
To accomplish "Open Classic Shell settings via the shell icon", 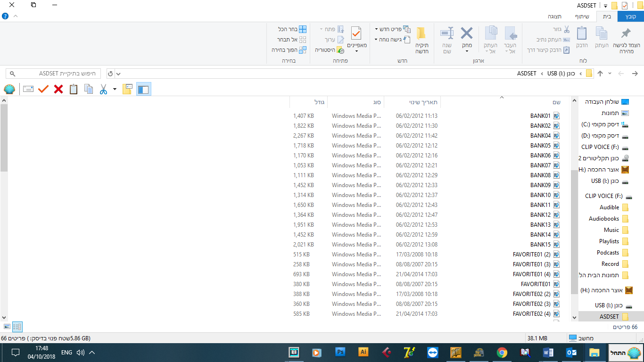I will click(x=9, y=89).
